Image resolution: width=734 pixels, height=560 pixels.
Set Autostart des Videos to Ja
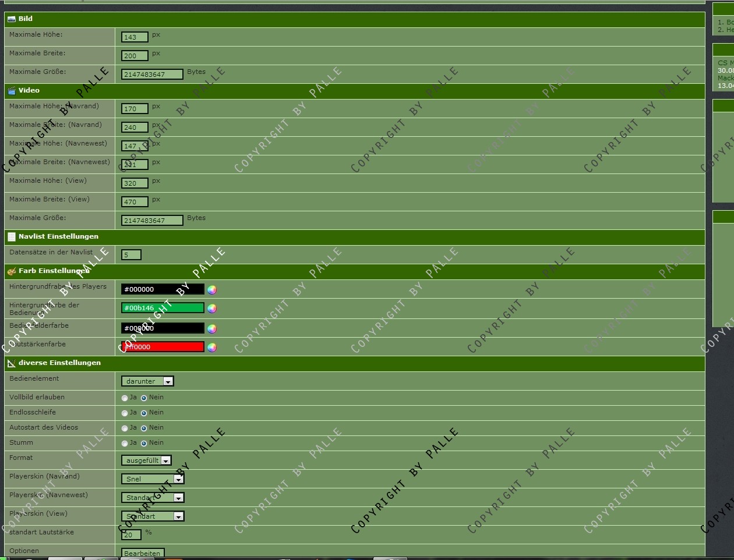click(125, 428)
